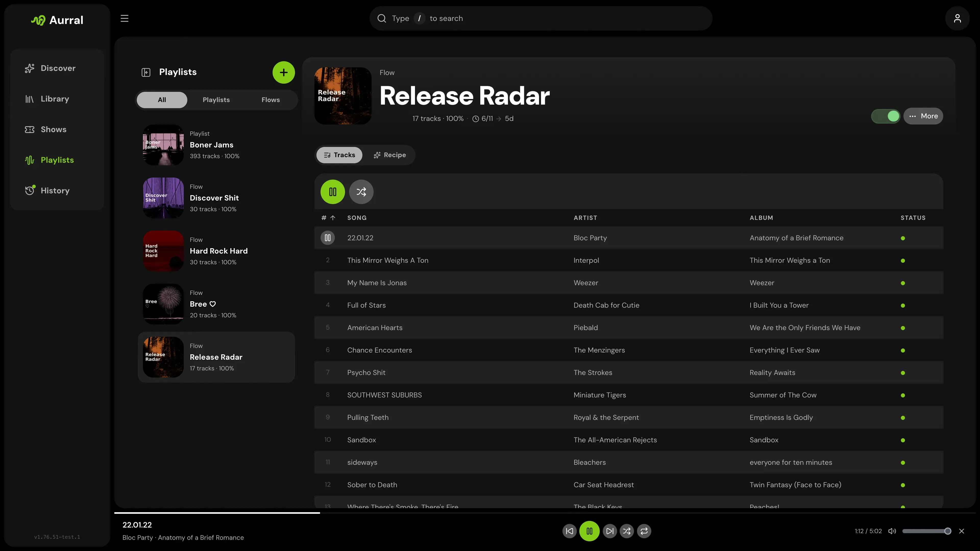980x551 pixels.
Task: Click the ALBUM column header
Action: [x=761, y=218]
